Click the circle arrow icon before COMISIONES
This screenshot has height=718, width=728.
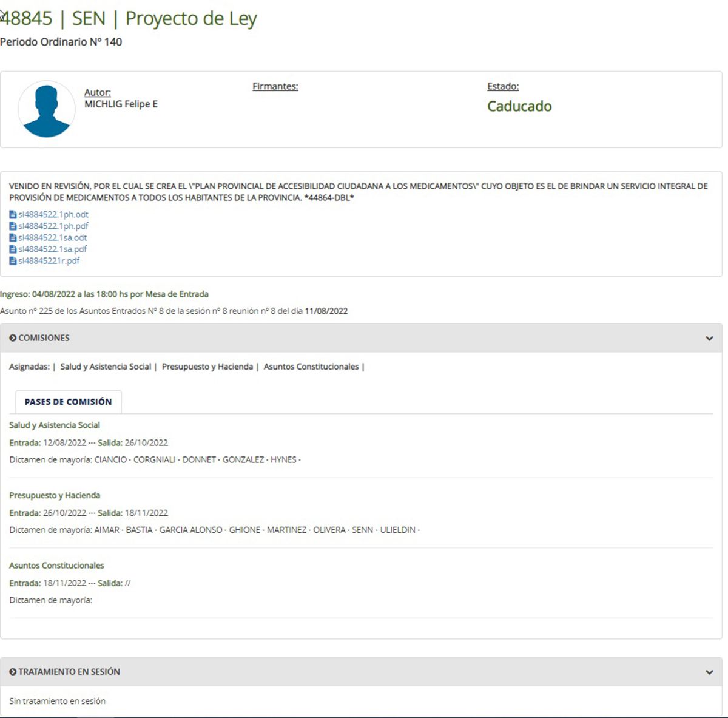click(13, 338)
